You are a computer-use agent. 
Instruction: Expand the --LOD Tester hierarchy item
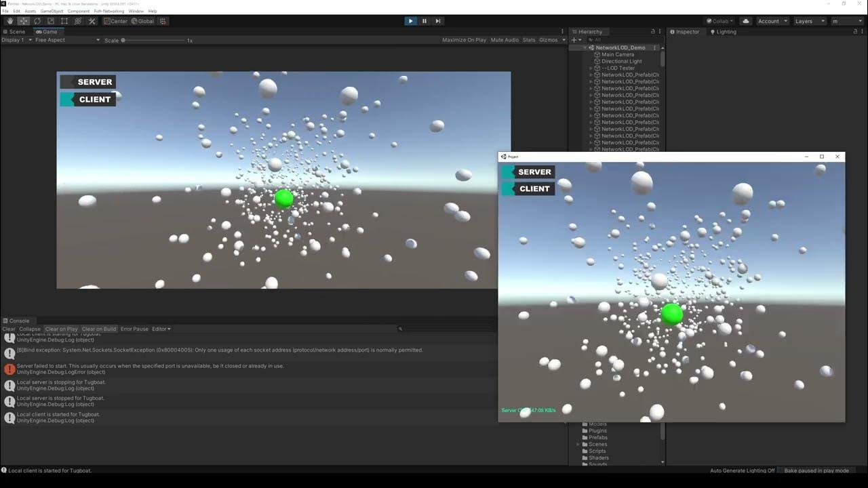coord(591,68)
